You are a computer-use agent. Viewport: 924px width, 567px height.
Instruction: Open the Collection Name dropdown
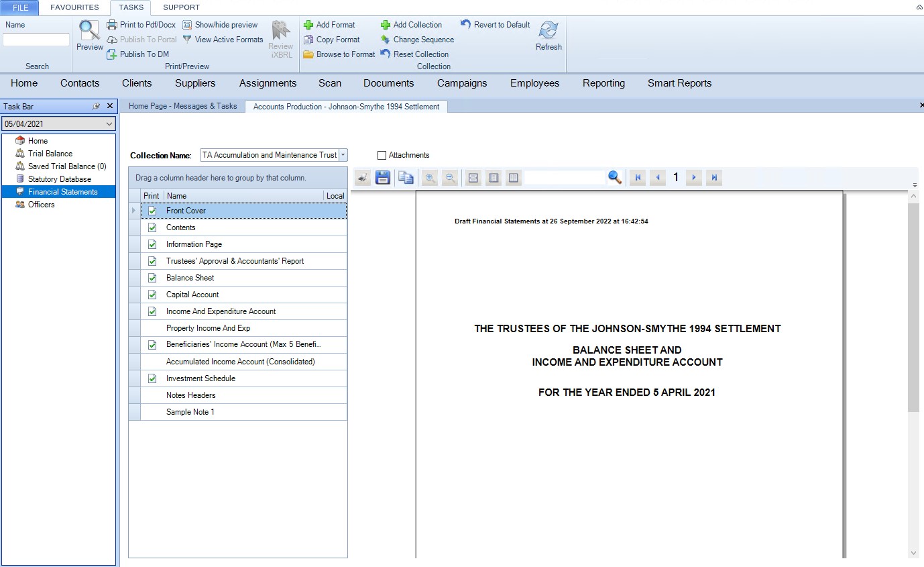(343, 155)
